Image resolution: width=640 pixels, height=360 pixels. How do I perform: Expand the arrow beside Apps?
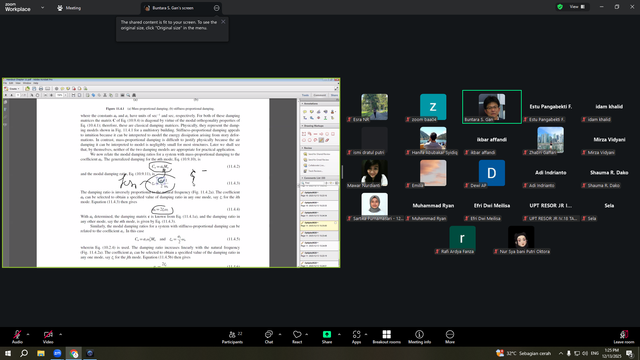tap(366, 334)
